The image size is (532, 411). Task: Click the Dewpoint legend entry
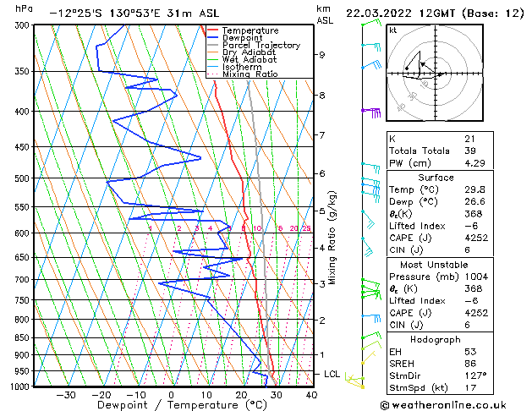242,38
